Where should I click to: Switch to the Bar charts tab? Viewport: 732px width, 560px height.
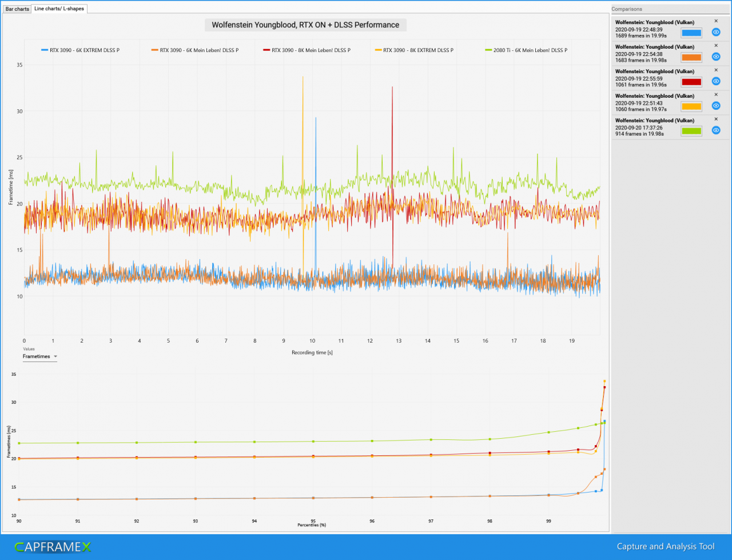(17, 9)
